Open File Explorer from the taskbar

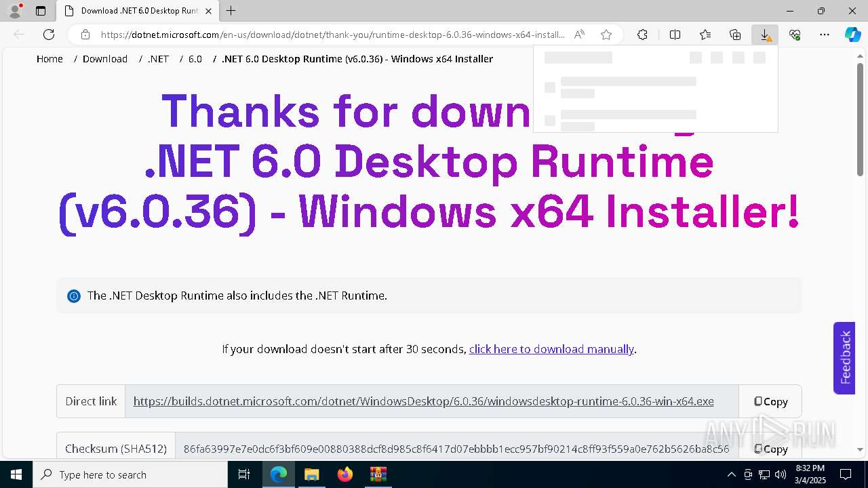pos(311,474)
